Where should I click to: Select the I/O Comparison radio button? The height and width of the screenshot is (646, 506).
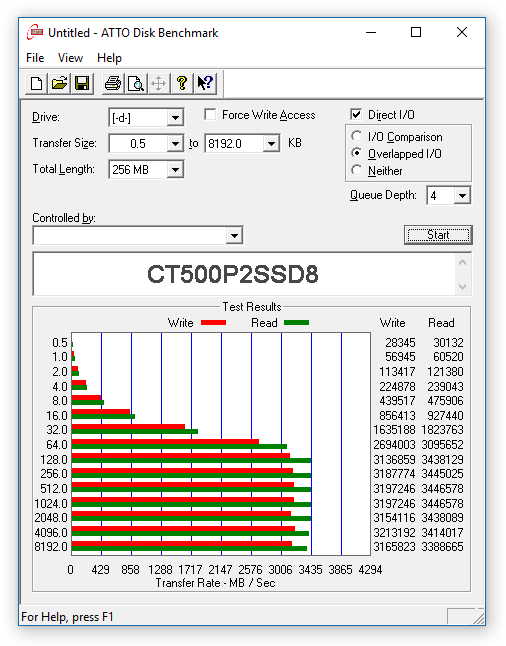(356, 136)
